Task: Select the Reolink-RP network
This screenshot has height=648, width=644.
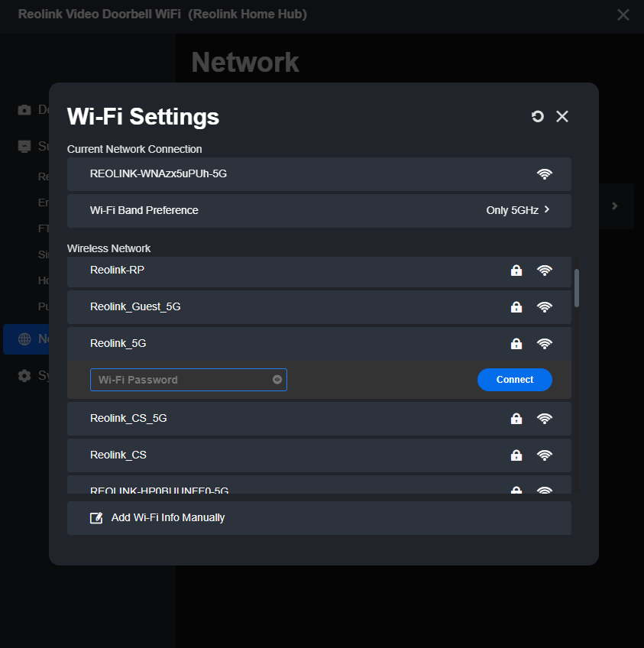Action: (319, 271)
